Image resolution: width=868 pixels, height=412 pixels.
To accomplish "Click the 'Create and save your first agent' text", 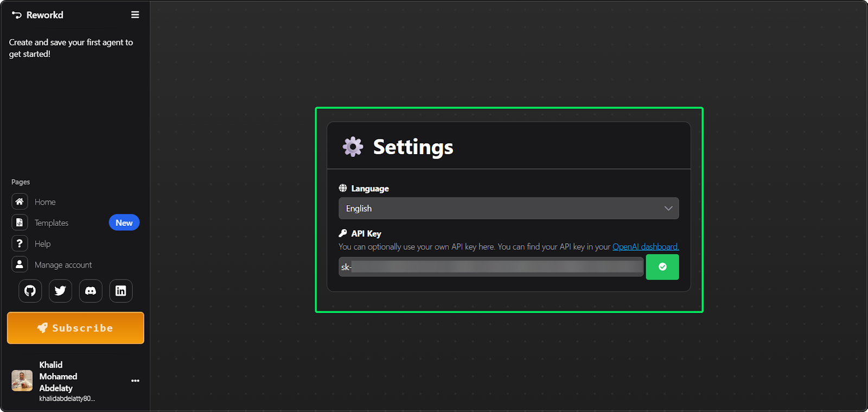I will pyautogui.click(x=71, y=48).
